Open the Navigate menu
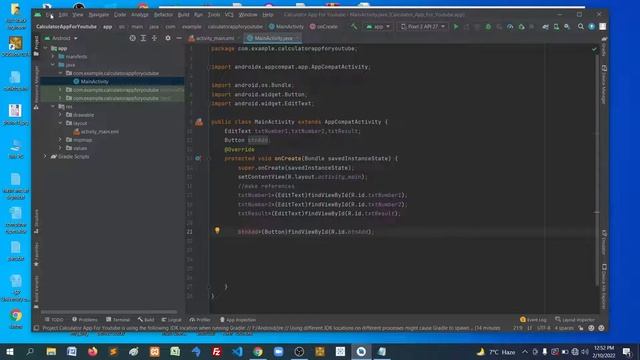The width and height of the screenshot is (640, 360). click(99, 15)
